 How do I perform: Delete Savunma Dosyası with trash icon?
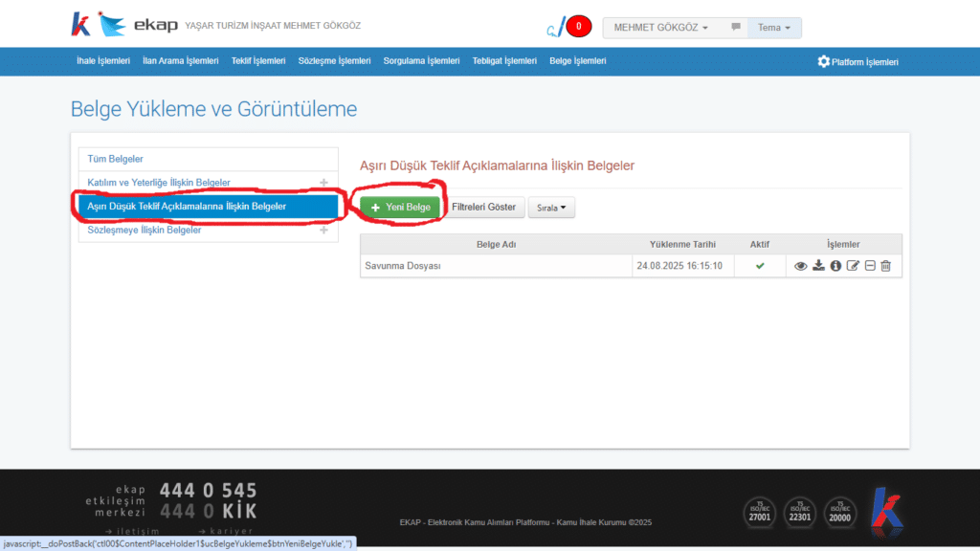pyautogui.click(x=885, y=266)
